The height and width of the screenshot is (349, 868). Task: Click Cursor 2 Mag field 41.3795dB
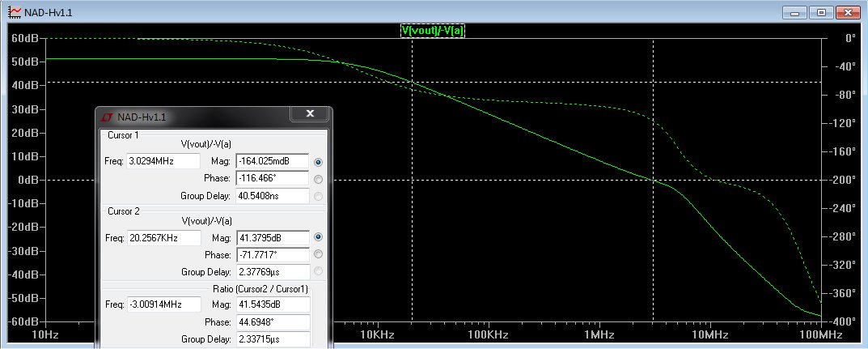tap(273, 237)
